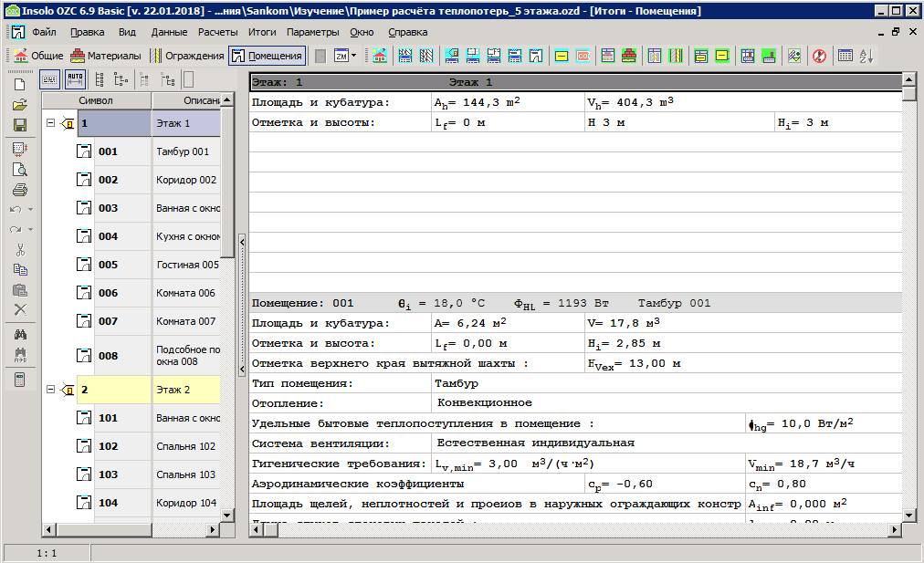Image resolution: width=924 pixels, height=563 pixels.
Task: Open the Правка menu
Action: coord(88,32)
